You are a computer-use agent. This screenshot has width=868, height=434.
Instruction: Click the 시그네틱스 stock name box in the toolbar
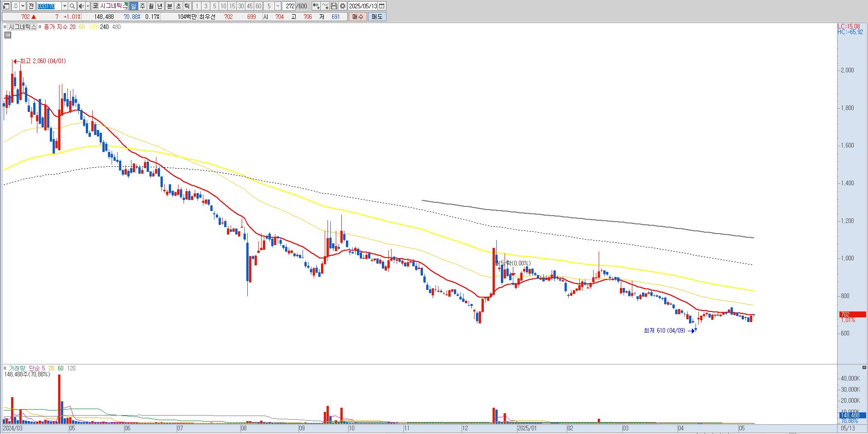[x=113, y=6]
